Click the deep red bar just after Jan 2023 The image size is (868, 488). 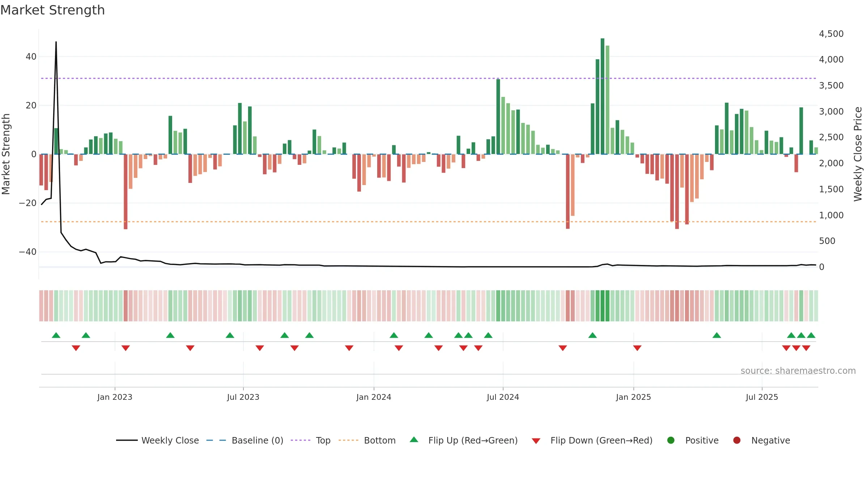pos(125,192)
